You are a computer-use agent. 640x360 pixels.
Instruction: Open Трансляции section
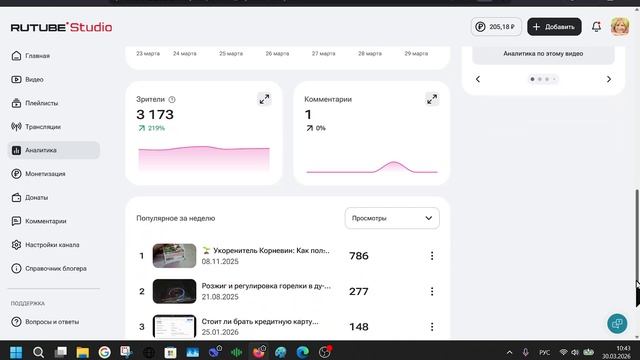click(x=36, y=127)
